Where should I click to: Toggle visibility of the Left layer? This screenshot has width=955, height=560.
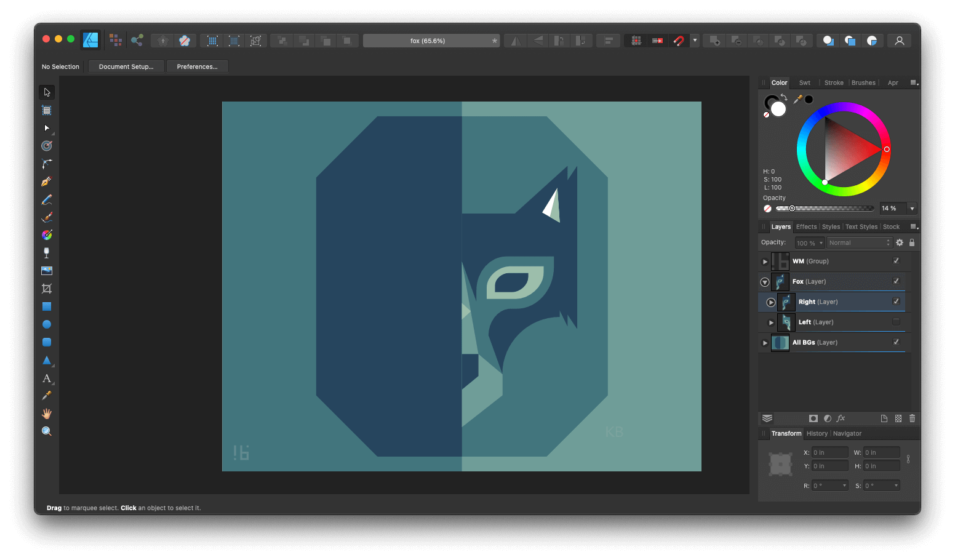coord(896,322)
